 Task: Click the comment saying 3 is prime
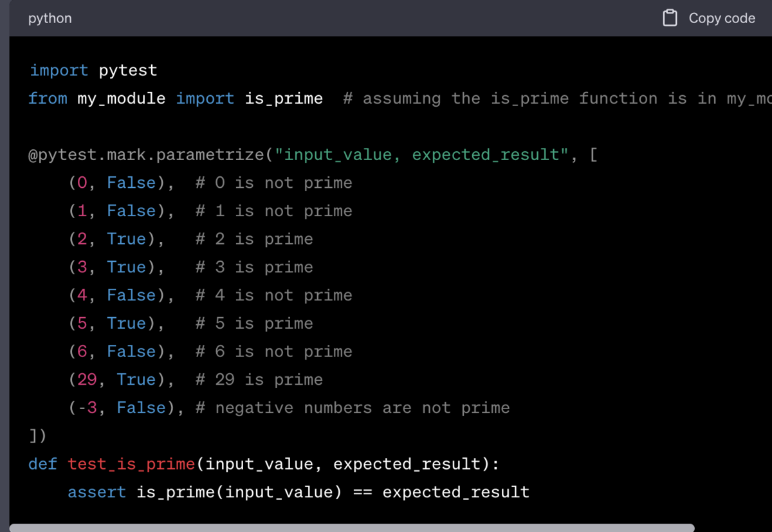pyautogui.click(x=253, y=267)
